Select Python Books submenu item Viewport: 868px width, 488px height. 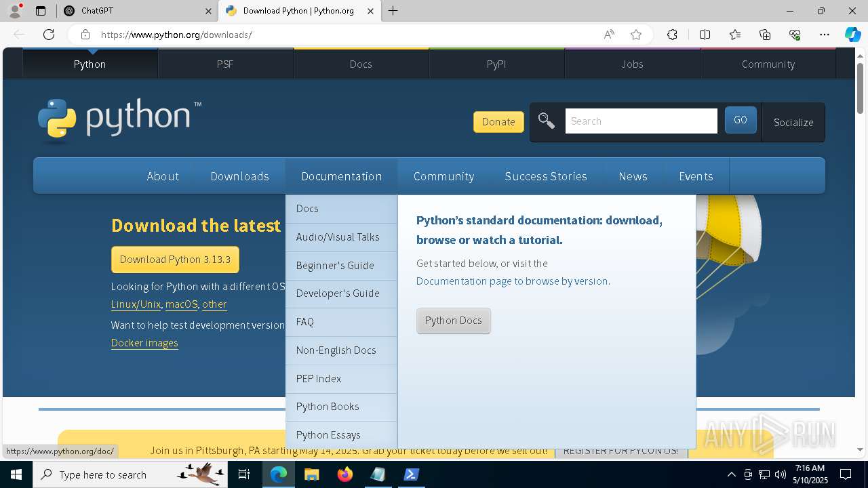341,407
